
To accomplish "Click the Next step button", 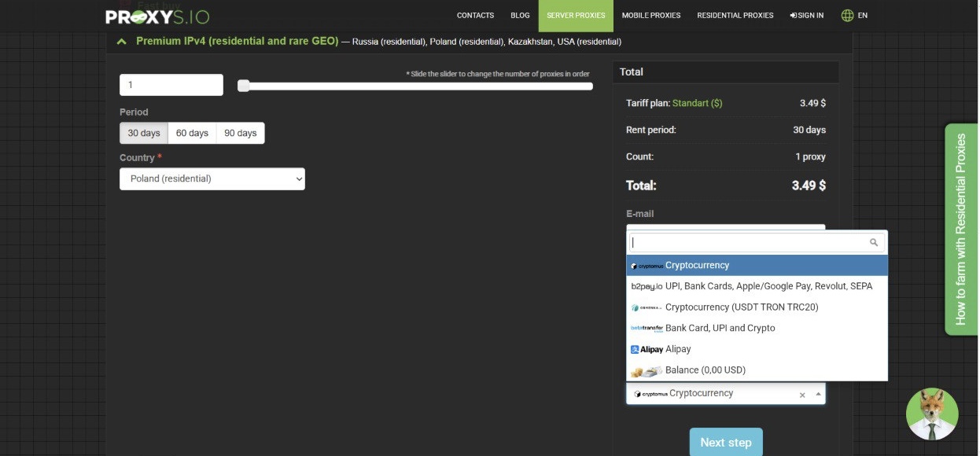I will click(726, 442).
